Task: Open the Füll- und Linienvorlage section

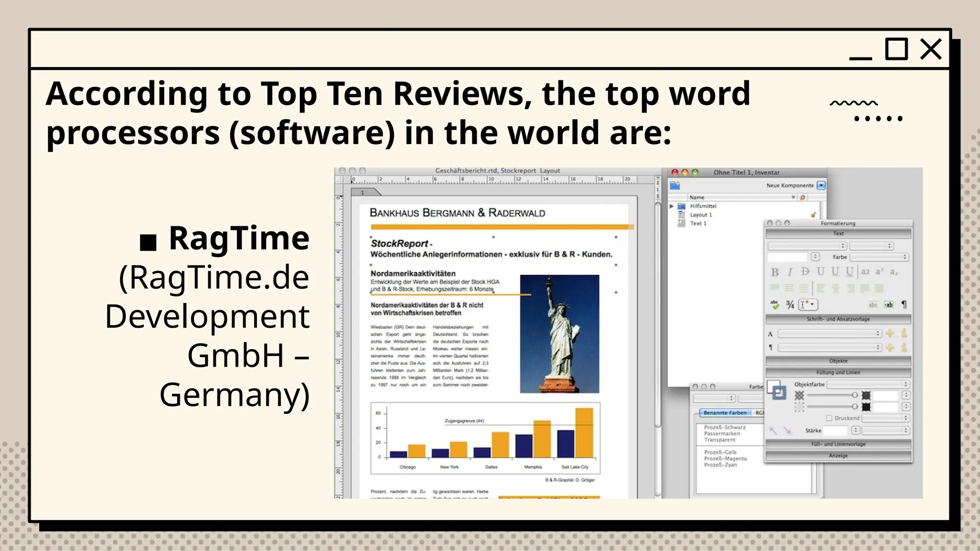Action: coord(838,444)
